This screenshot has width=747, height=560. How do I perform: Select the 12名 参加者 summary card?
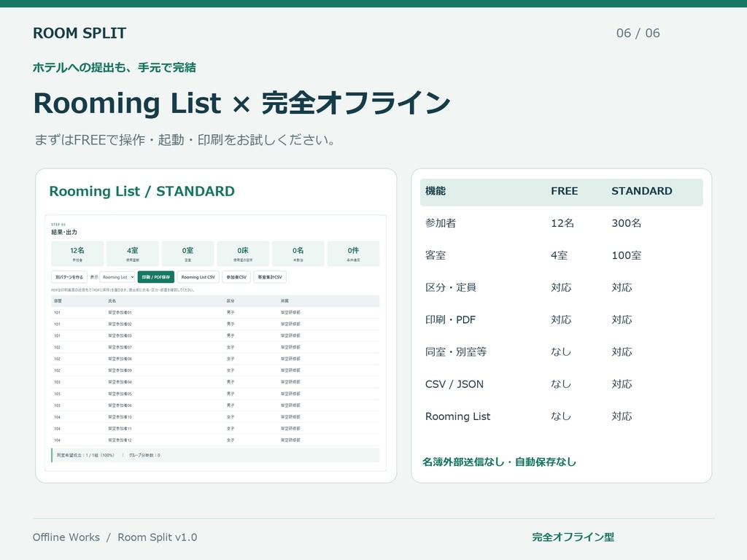pos(77,254)
